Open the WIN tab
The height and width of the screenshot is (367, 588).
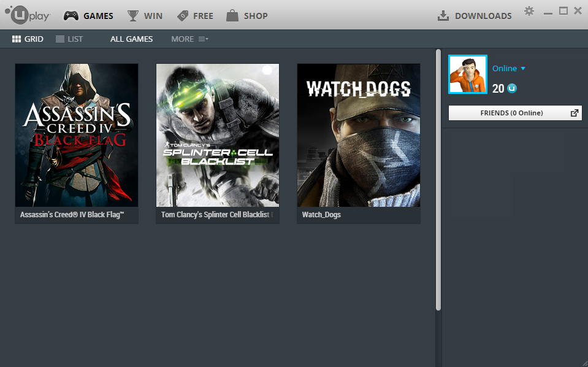[x=145, y=16]
